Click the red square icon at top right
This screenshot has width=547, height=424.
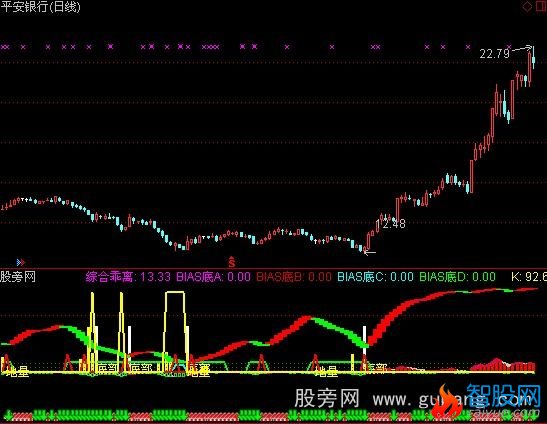coord(541,6)
